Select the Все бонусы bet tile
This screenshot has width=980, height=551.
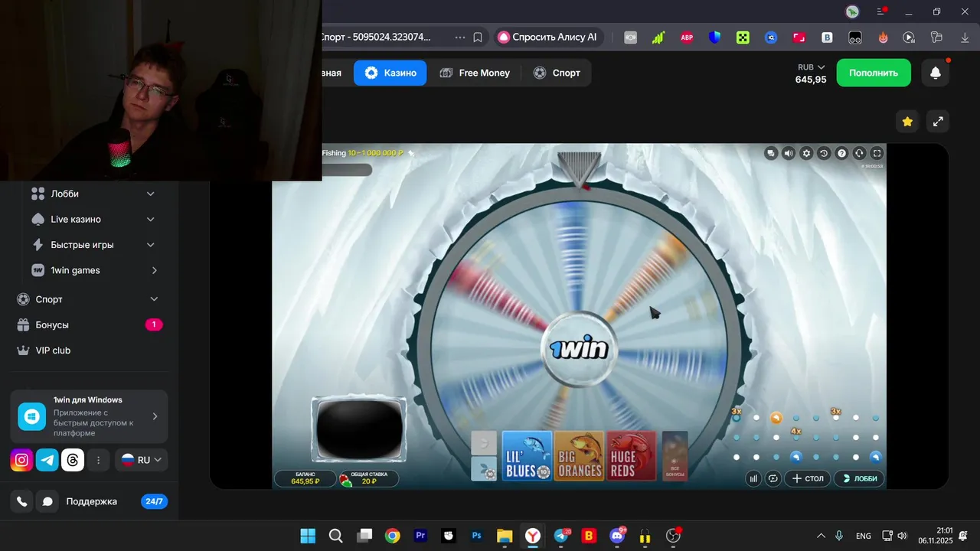[x=675, y=456]
